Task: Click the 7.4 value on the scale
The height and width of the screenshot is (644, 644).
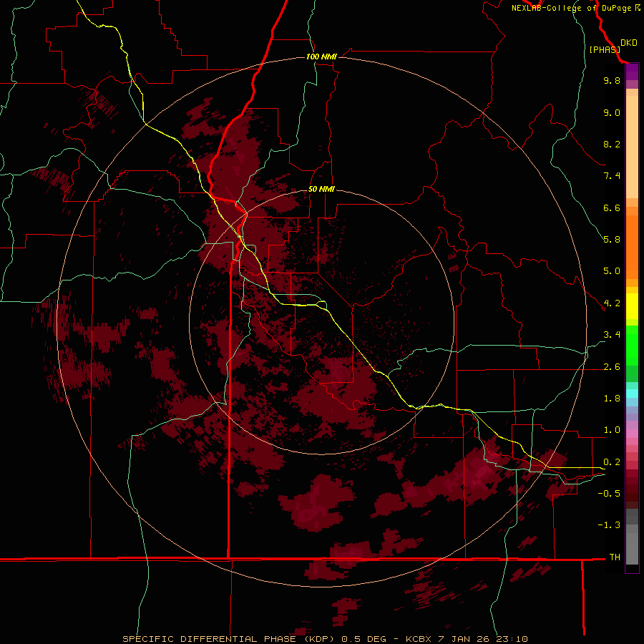Action: 612,176
